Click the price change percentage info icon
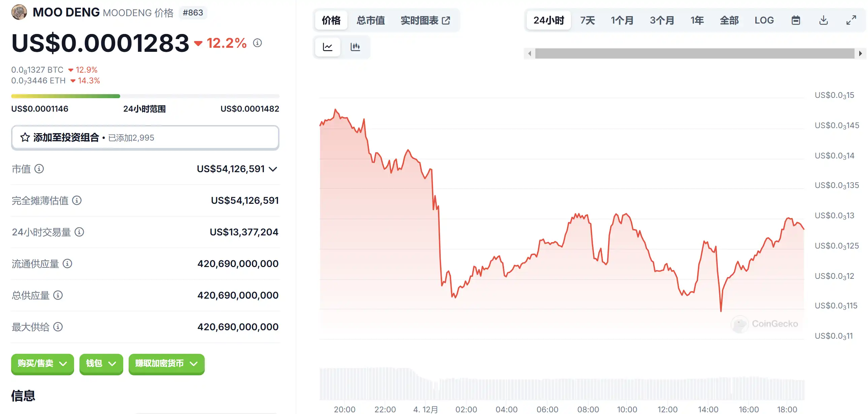Viewport: 868px width, 414px height. coord(258,43)
